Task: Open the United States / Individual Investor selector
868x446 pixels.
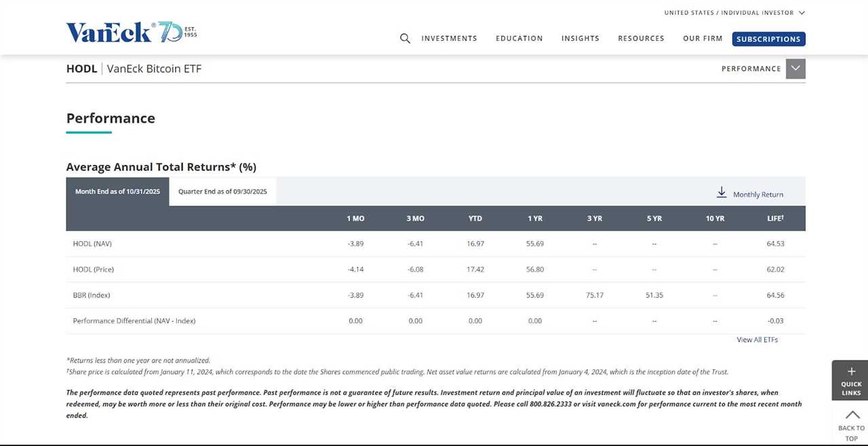Action: tap(732, 12)
